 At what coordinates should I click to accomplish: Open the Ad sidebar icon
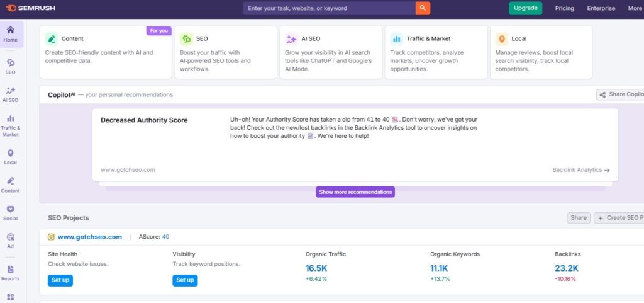[11, 237]
